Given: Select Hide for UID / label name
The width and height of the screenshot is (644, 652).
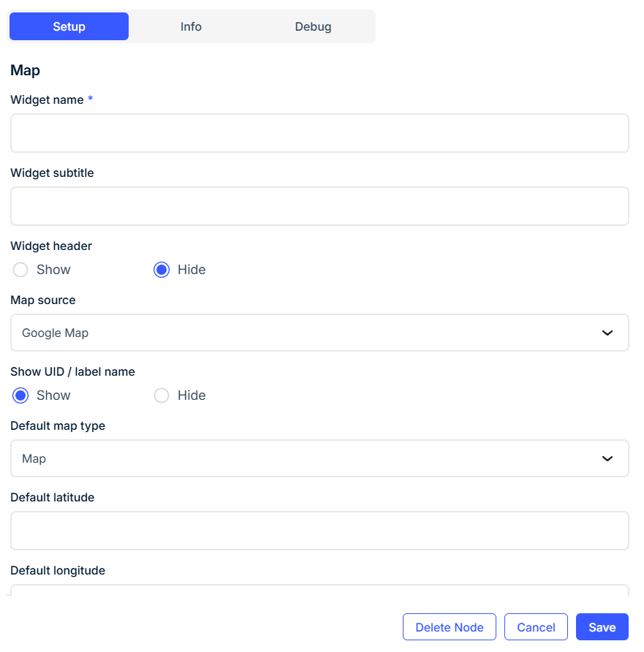Looking at the screenshot, I should pyautogui.click(x=162, y=395).
